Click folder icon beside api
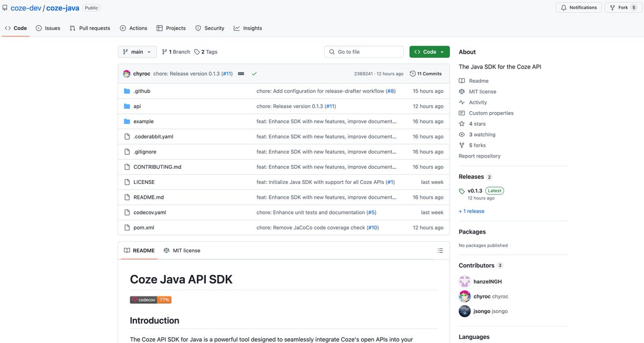Image resolution: width=644 pixels, height=343 pixels. [x=127, y=106]
